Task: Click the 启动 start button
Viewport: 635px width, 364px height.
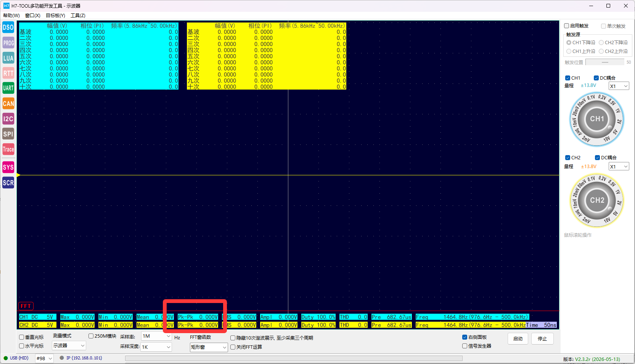Action: pos(518,338)
